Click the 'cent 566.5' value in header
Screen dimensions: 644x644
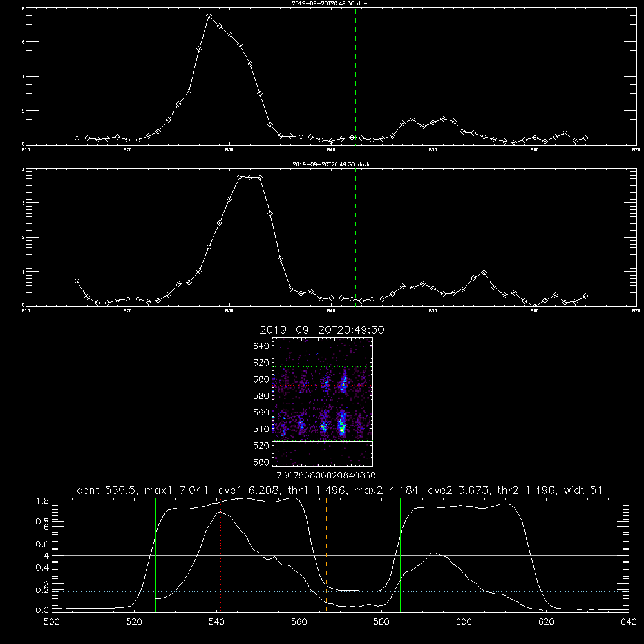coord(108,490)
